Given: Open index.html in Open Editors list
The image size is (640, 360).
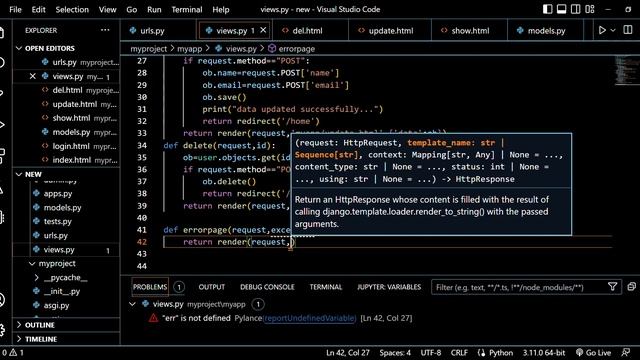Looking at the screenshot, I should (71, 160).
